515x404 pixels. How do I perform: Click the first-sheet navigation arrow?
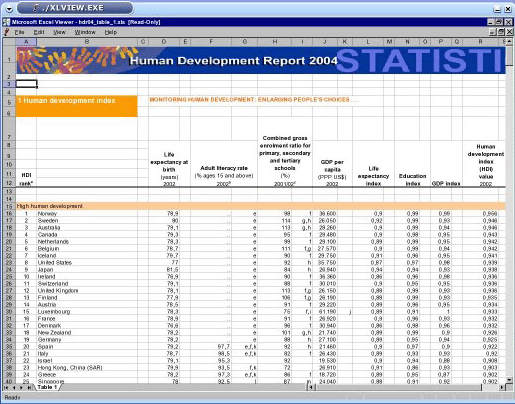(x=6, y=387)
